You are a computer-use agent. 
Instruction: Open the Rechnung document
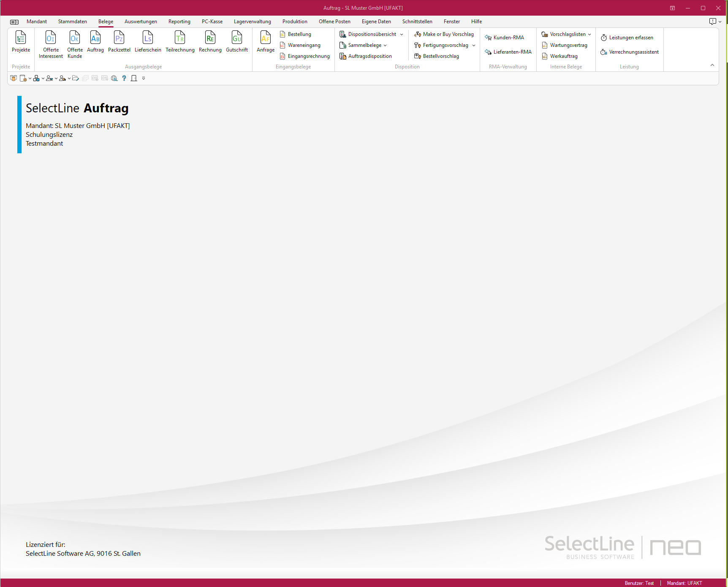coord(210,42)
